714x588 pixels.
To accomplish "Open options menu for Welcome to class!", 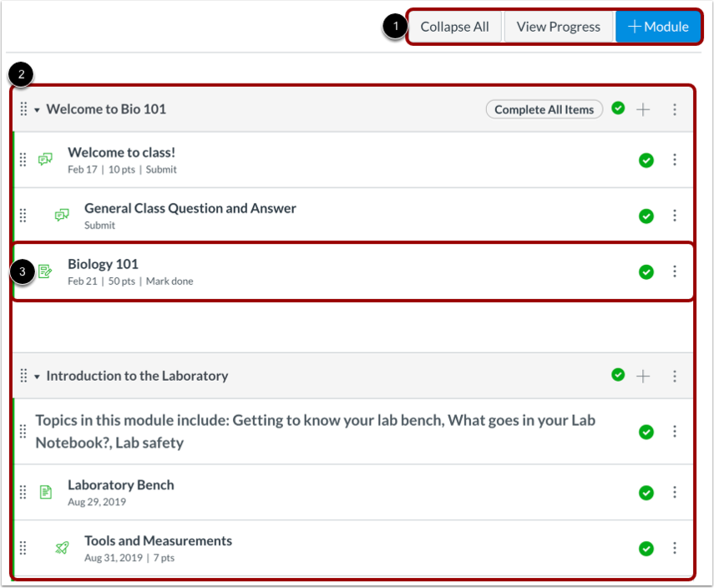I will click(675, 160).
